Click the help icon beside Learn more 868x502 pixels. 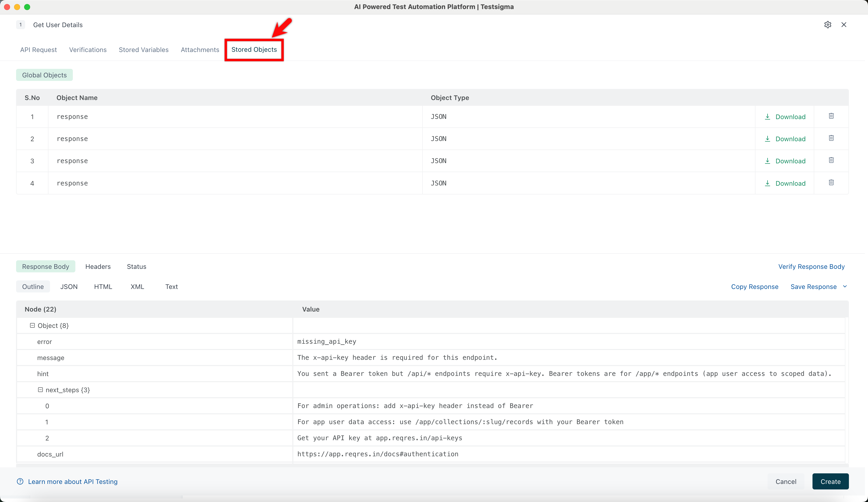click(20, 481)
